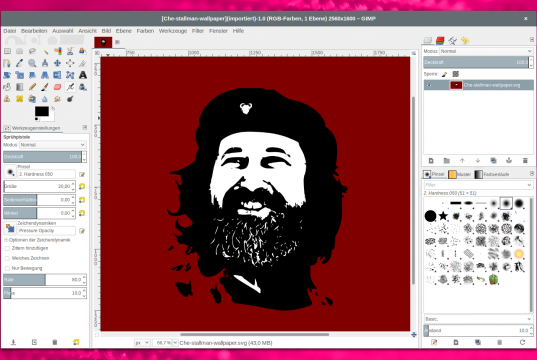This screenshot has height=360, width=537.
Task: Switch to the Channels tab in layers dock
Action: coord(440,41)
